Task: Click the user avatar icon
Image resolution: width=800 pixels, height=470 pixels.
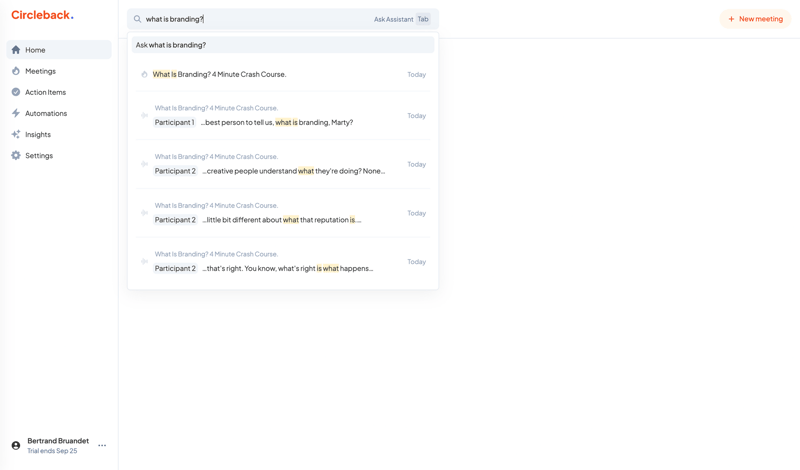Action: (x=16, y=446)
